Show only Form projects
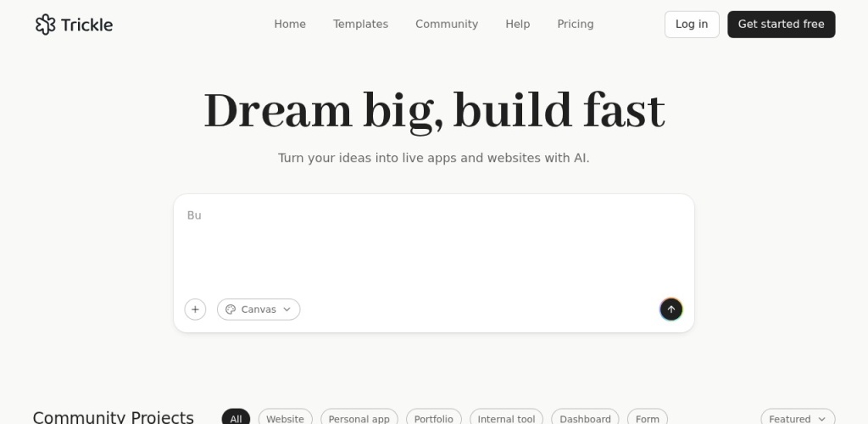The width and height of the screenshot is (868, 424). tap(648, 418)
